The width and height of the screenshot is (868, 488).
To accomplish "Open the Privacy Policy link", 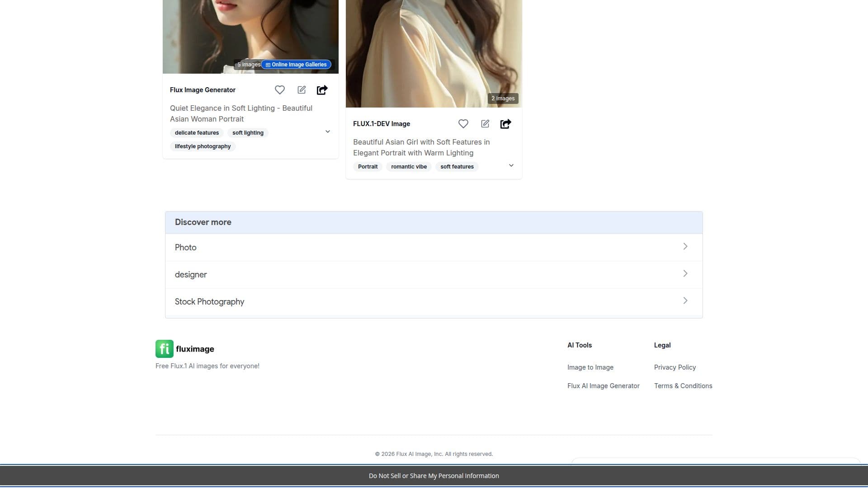I will (x=675, y=367).
